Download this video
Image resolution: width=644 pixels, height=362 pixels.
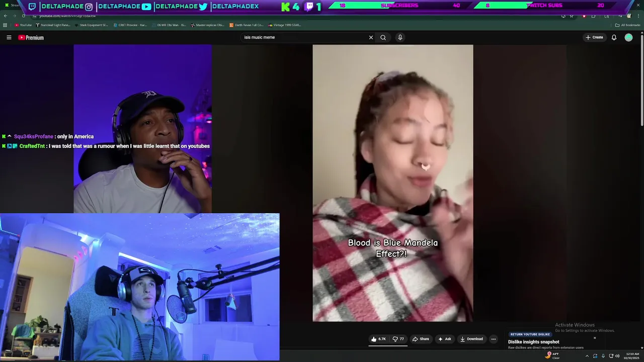coord(471,339)
